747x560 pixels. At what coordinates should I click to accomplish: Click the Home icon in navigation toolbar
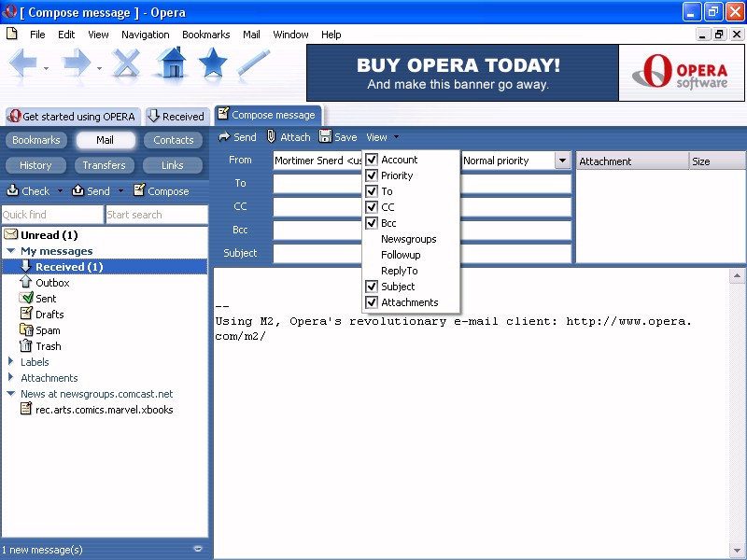[172, 63]
